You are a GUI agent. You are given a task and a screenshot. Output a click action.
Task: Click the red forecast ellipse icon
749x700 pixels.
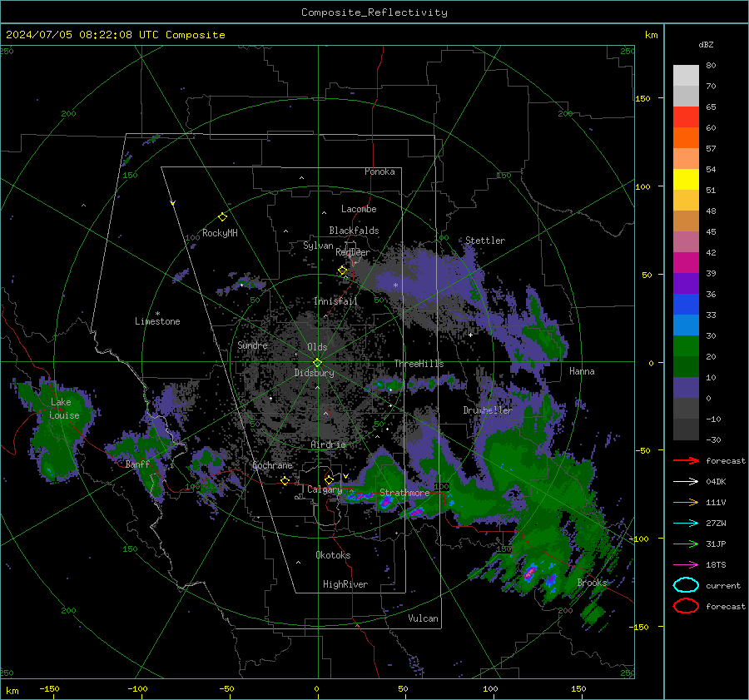point(686,606)
